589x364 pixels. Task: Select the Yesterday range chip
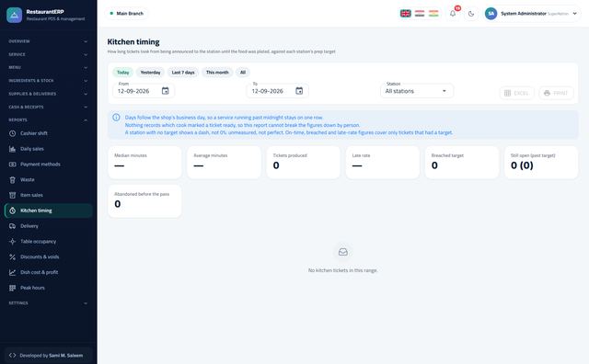pos(150,73)
